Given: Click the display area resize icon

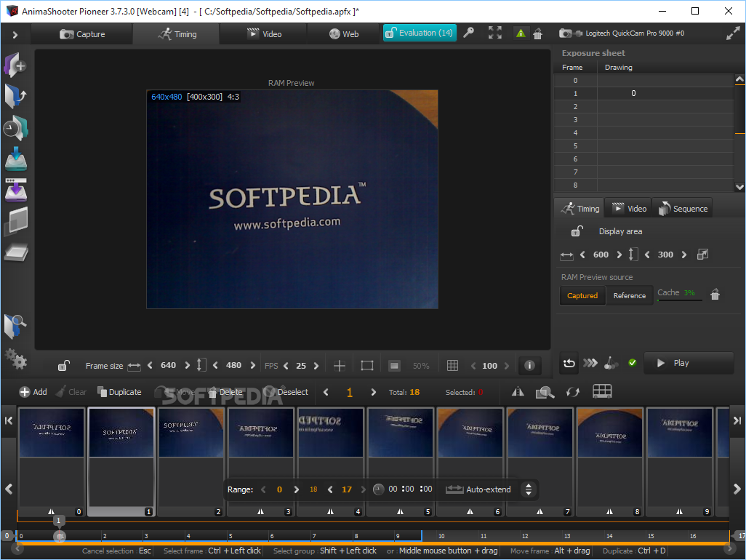Looking at the screenshot, I should point(702,255).
